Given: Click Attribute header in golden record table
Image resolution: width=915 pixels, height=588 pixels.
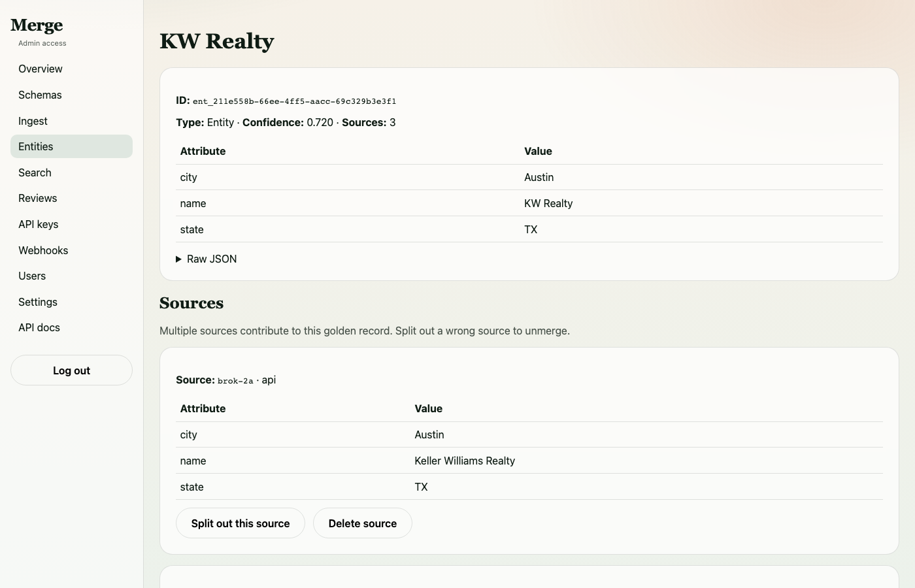Looking at the screenshot, I should click(203, 151).
